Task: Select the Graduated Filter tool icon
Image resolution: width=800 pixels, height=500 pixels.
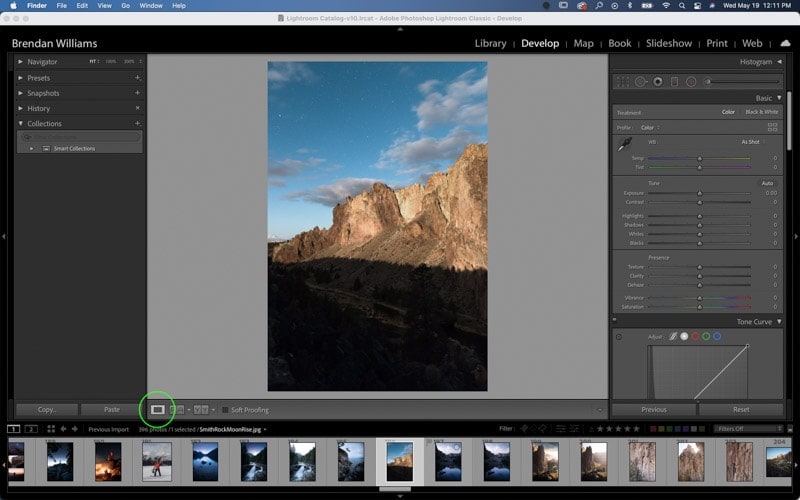Action: 674,82
